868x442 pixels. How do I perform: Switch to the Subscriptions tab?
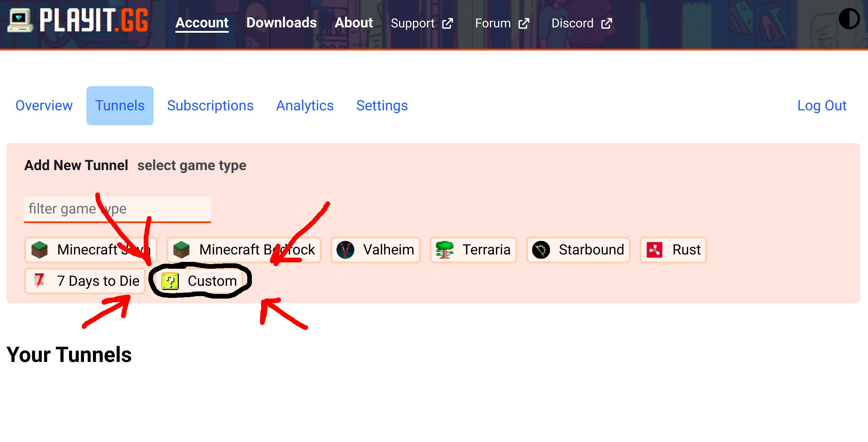[x=210, y=105]
